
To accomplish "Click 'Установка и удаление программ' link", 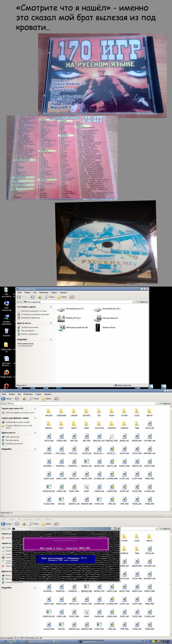I will [35, 315].
